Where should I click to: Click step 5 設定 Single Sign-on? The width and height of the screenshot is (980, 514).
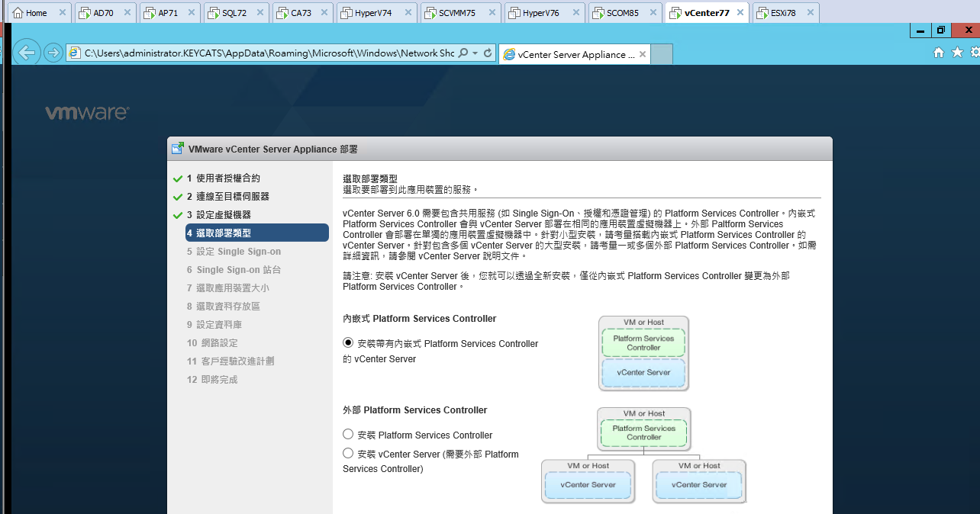(234, 252)
